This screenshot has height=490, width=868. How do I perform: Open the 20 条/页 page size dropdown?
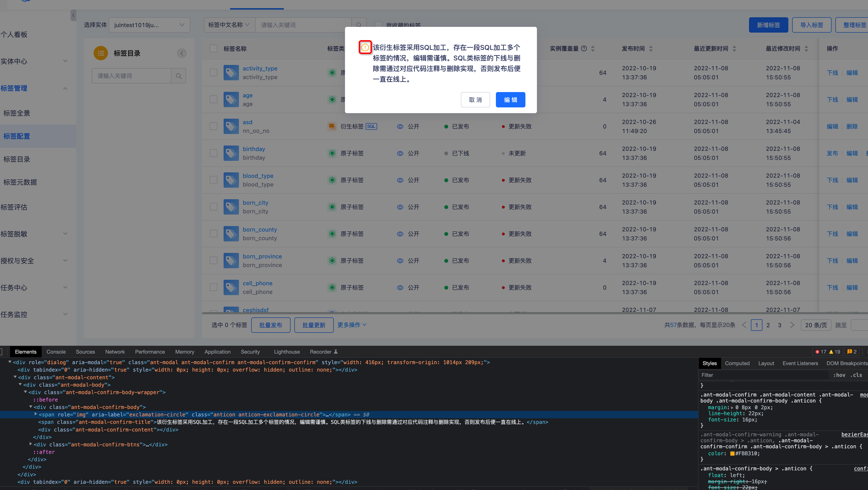816,325
